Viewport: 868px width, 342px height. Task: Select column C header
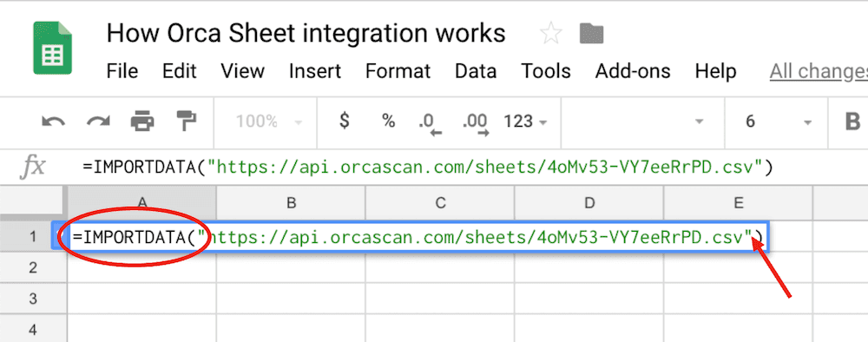[x=440, y=202]
